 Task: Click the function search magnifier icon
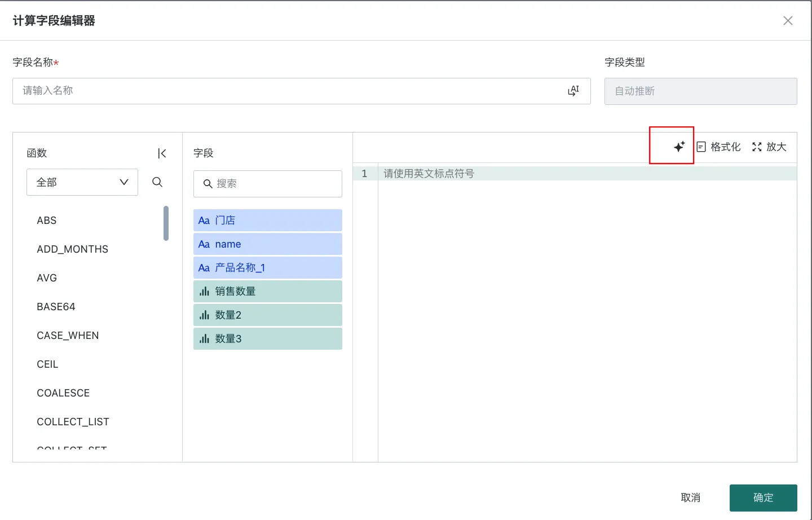click(157, 182)
